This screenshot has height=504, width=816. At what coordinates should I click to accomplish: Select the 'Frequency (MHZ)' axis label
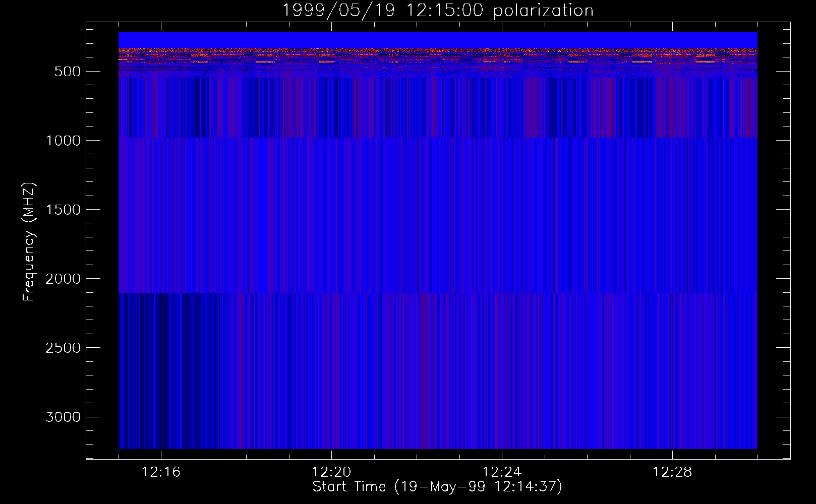[x=29, y=241]
